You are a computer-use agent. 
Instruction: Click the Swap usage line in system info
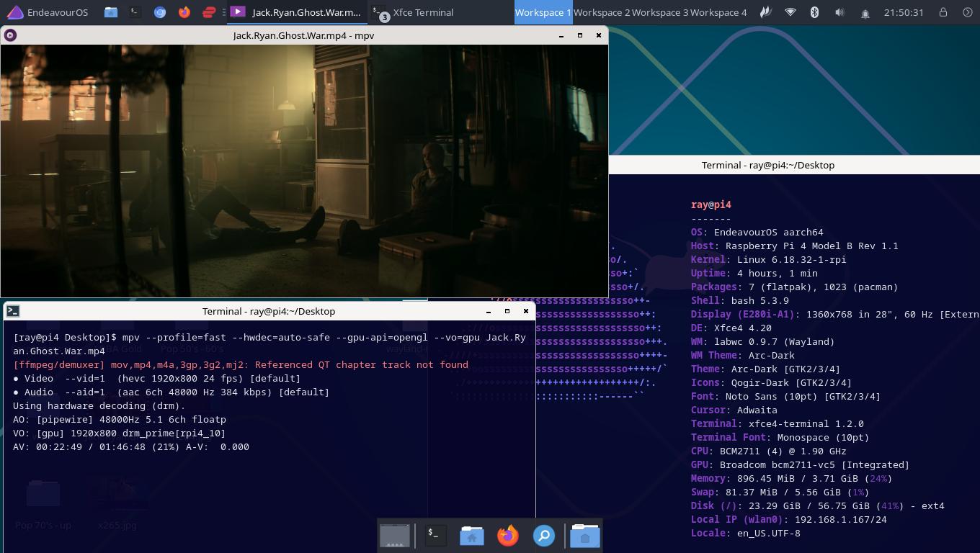pos(780,492)
